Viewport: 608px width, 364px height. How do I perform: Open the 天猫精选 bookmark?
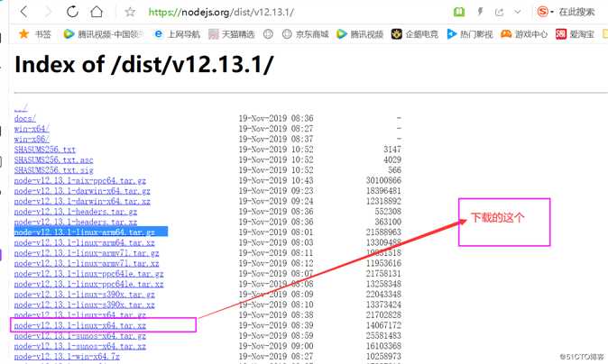pos(232,34)
